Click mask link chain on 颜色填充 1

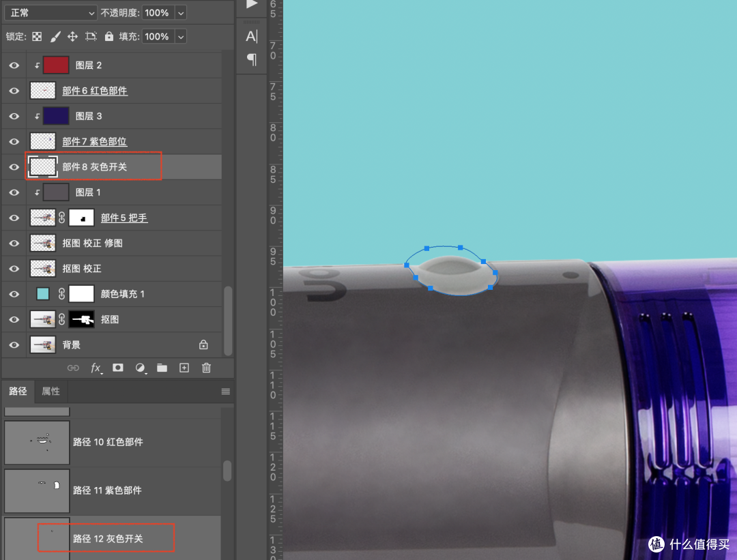point(61,293)
